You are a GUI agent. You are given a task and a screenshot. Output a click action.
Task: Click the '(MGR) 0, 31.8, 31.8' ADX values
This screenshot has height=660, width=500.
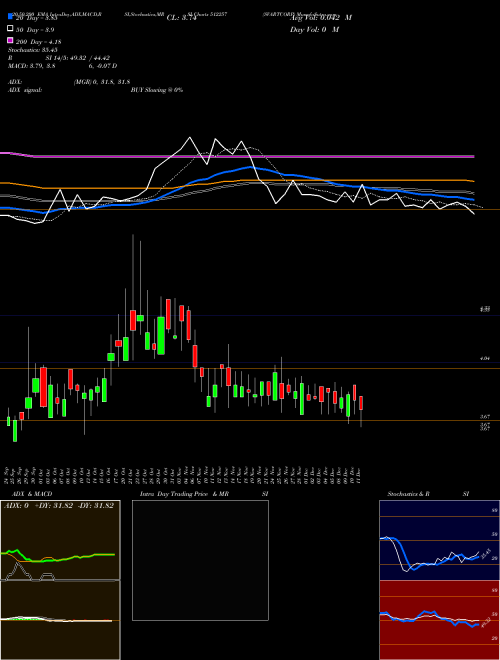(102, 82)
